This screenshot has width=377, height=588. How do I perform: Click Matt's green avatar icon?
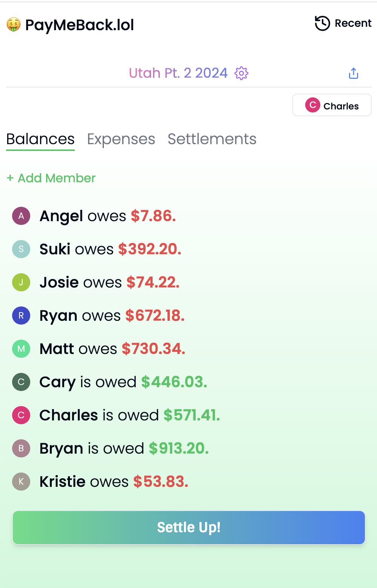point(21,349)
